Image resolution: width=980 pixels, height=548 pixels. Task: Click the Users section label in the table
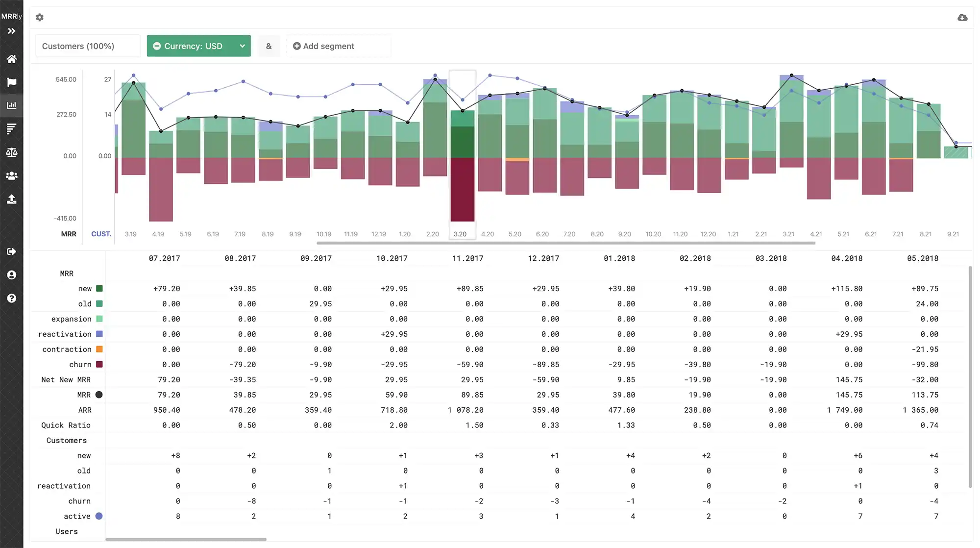[67, 531]
